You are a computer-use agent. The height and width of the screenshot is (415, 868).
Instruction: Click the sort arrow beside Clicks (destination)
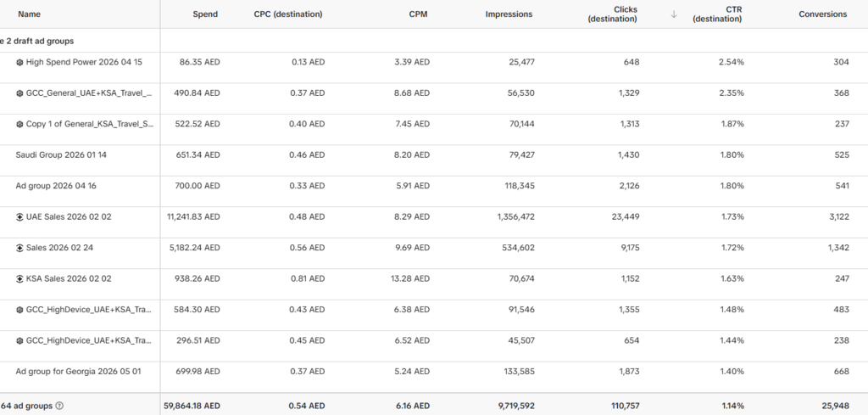674,14
